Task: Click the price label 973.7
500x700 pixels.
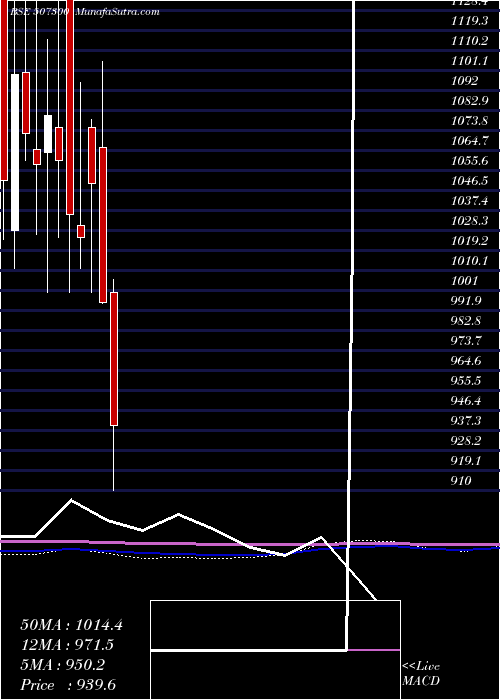Action: 466,341
